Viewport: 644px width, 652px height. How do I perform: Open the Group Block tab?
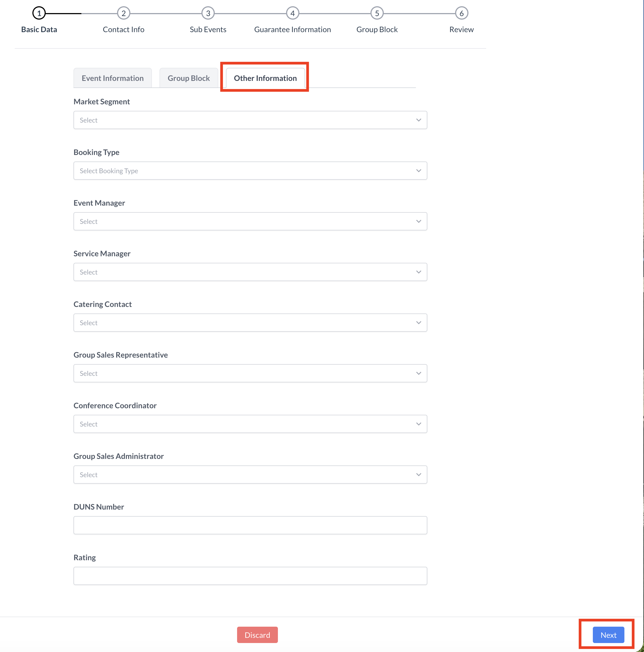coord(189,78)
